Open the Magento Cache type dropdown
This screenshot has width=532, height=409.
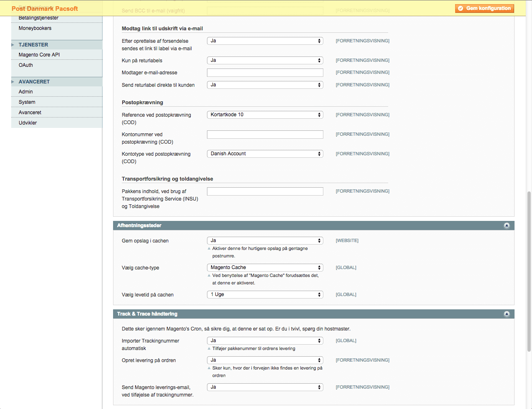coord(265,267)
